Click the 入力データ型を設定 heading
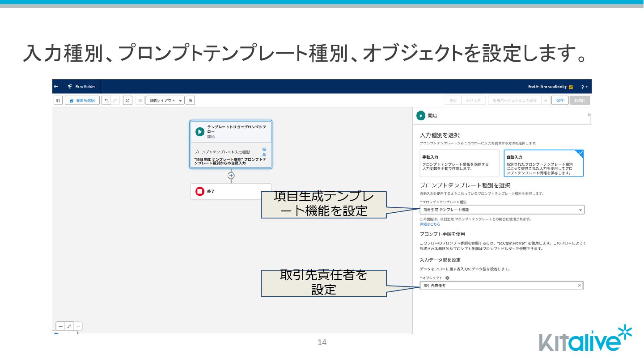644x362 pixels. [440, 260]
